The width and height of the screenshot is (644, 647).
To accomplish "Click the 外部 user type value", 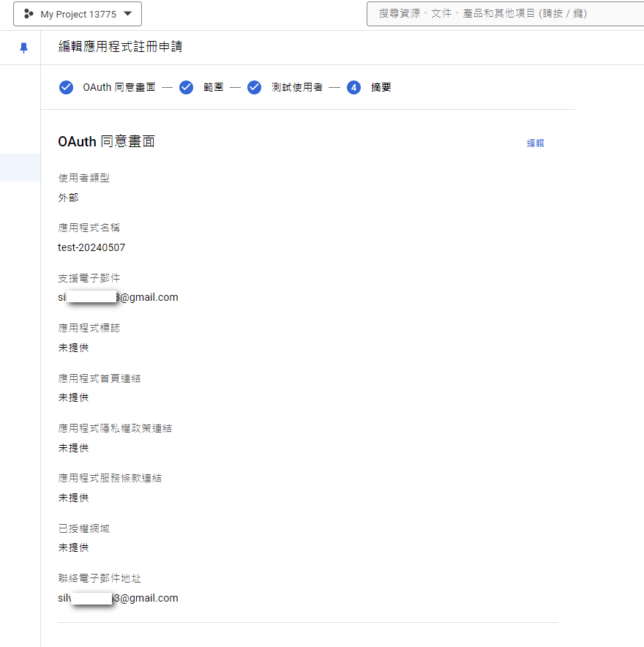I will [x=68, y=197].
